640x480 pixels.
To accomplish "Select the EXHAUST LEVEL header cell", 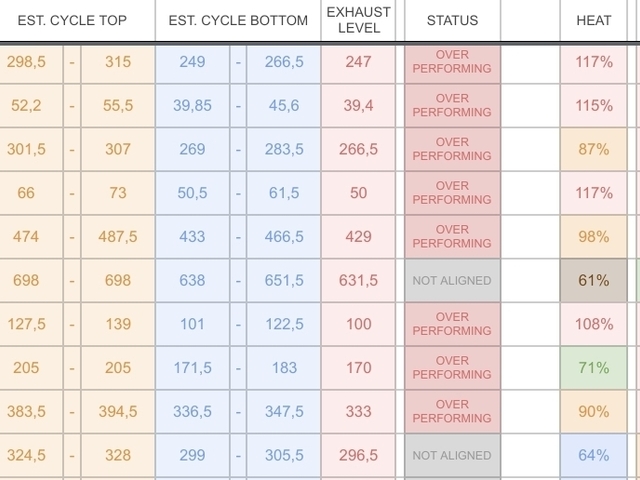I will pos(358,20).
